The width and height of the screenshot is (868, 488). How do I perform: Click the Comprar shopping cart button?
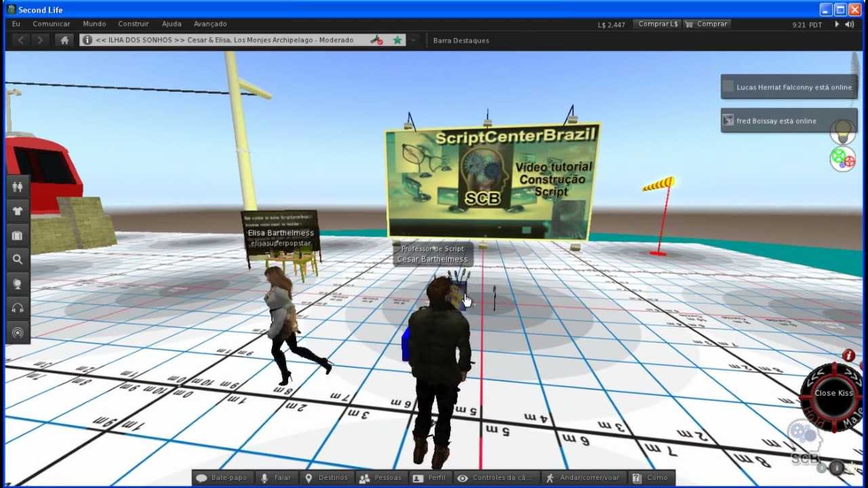click(x=707, y=24)
